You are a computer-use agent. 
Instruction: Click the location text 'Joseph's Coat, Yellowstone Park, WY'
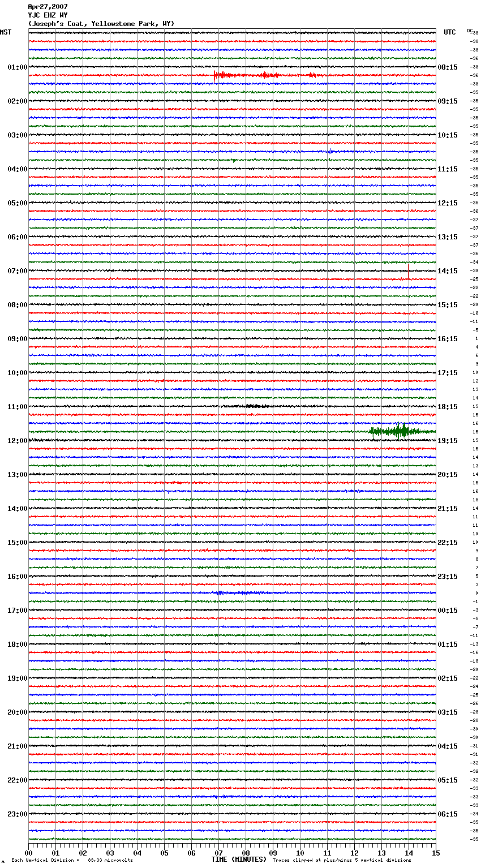[x=101, y=24]
